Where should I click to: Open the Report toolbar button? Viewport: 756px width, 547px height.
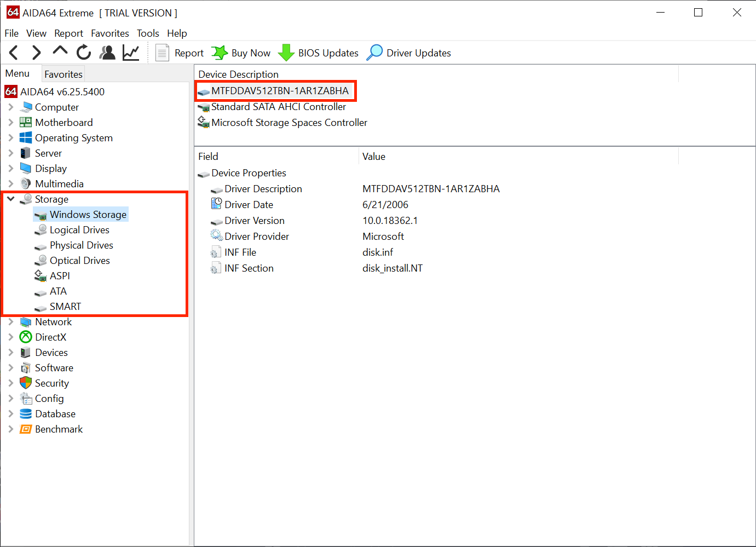pyautogui.click(x=180, y=53)
